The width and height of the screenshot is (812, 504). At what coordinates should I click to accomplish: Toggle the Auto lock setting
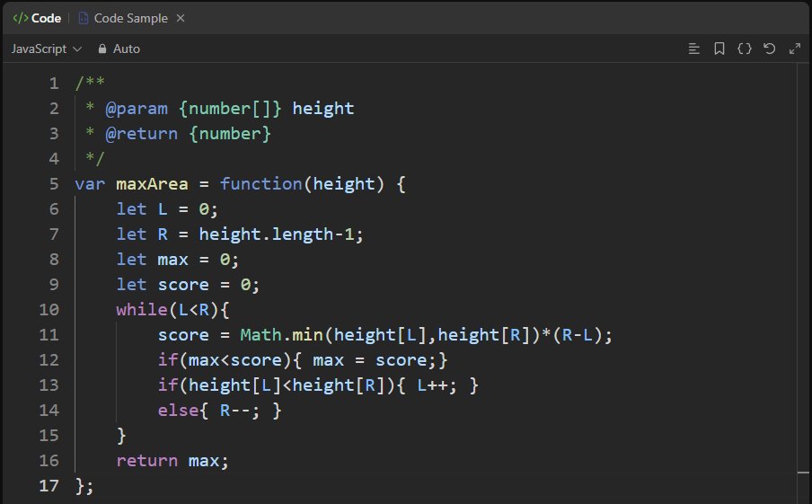point(119,49)
